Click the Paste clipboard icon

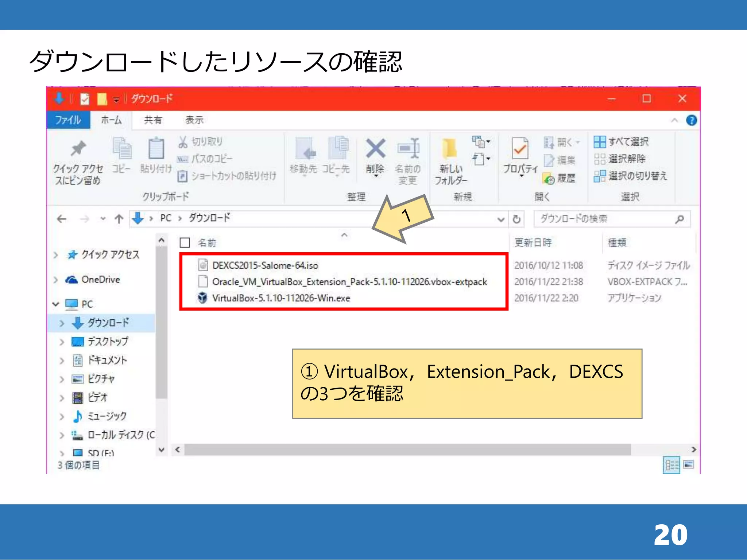coord(156,148)
